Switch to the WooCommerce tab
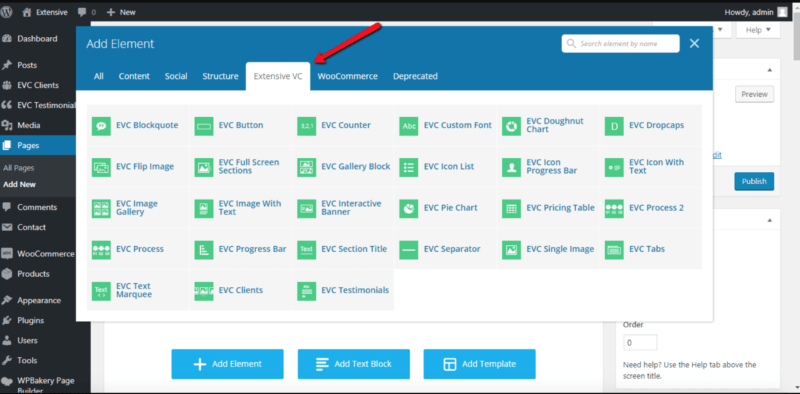 coord(347,76)
